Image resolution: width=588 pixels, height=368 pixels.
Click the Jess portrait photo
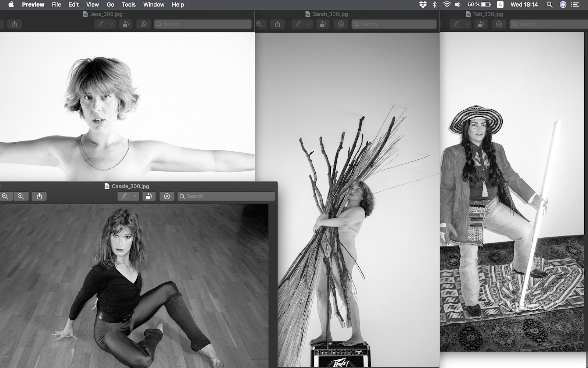[x=127, y=106]
